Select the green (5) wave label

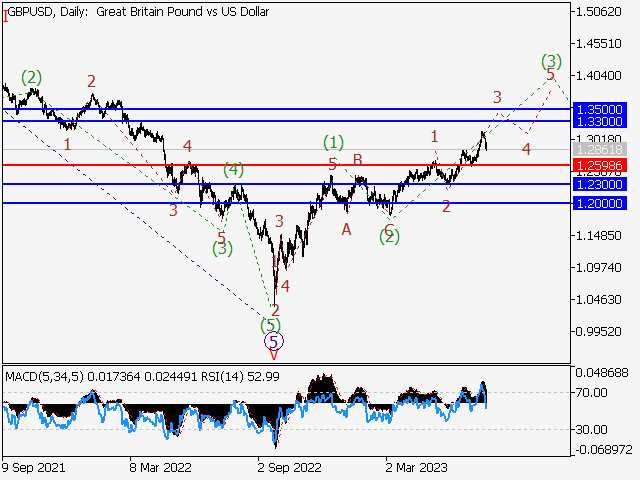270,326
